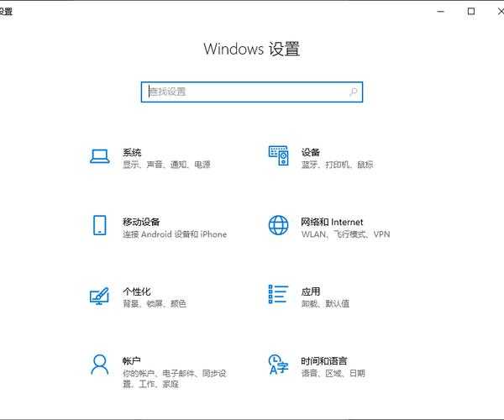Image resolution: width=504 pixels, height=420 pixels.
Task: Click the paintbrush monitor icon for 个性化
Action: click(x=99, y=295)
